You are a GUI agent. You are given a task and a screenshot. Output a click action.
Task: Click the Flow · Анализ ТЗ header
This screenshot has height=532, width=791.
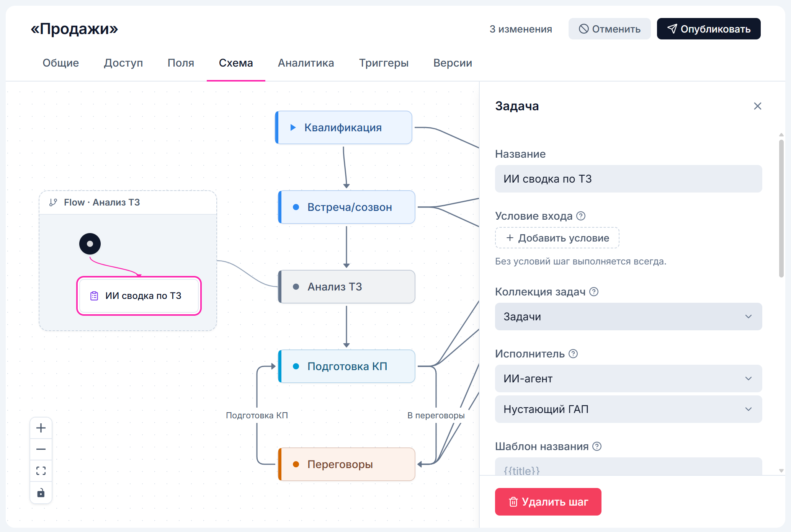(x=128, y=202)
